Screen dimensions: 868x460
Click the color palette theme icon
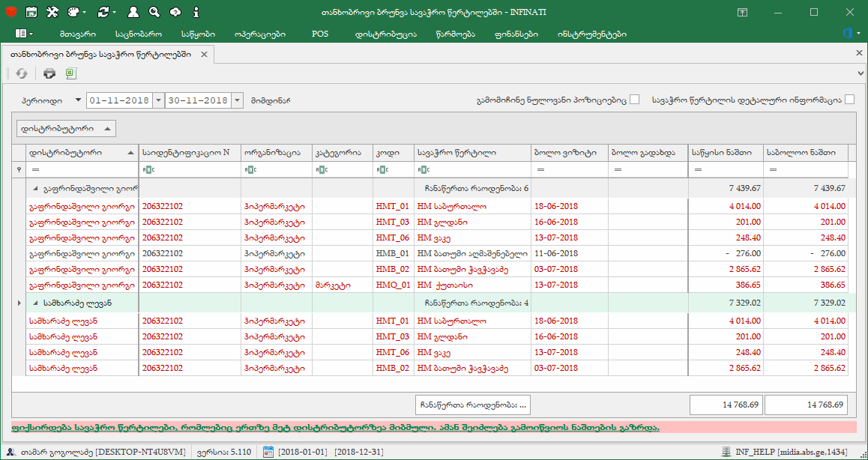(73, 12)
